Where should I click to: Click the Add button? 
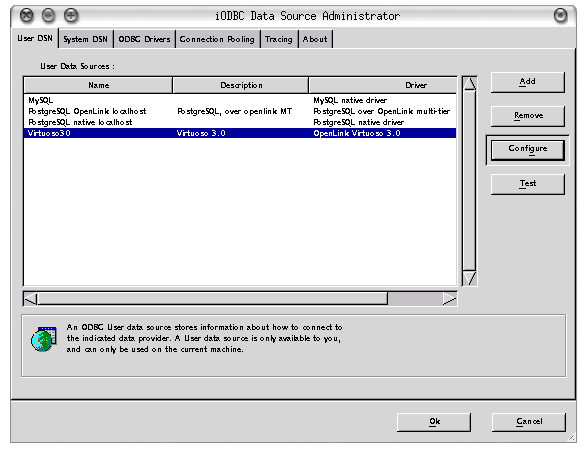[527, 82]
